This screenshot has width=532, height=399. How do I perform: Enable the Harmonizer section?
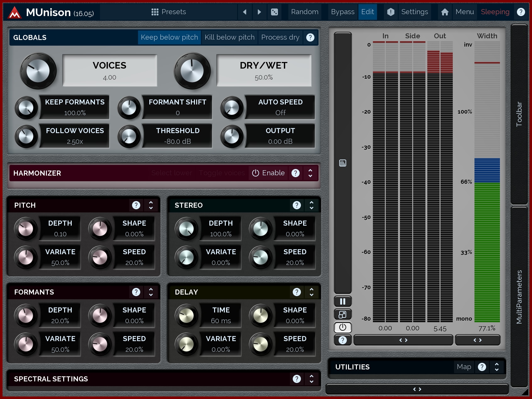[x=269, y=173]
